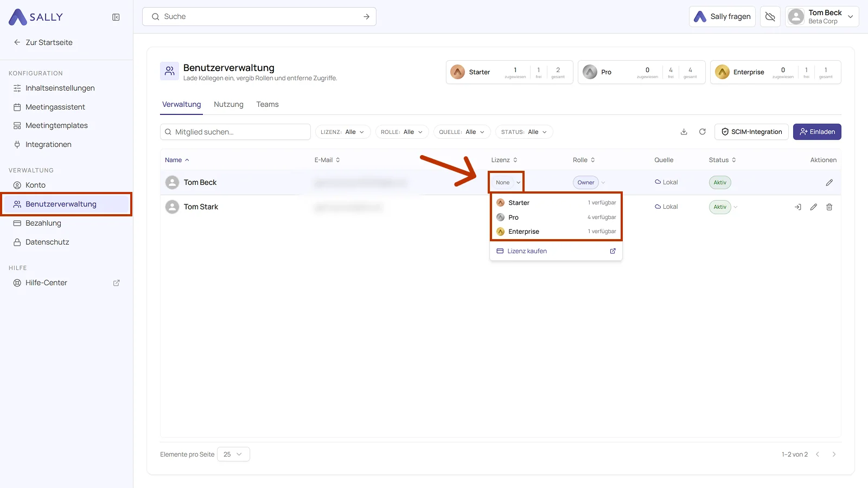Click Tom Beck's Aktiv status badge
Viewport: 868px width, 488px height.
point(720,183)
